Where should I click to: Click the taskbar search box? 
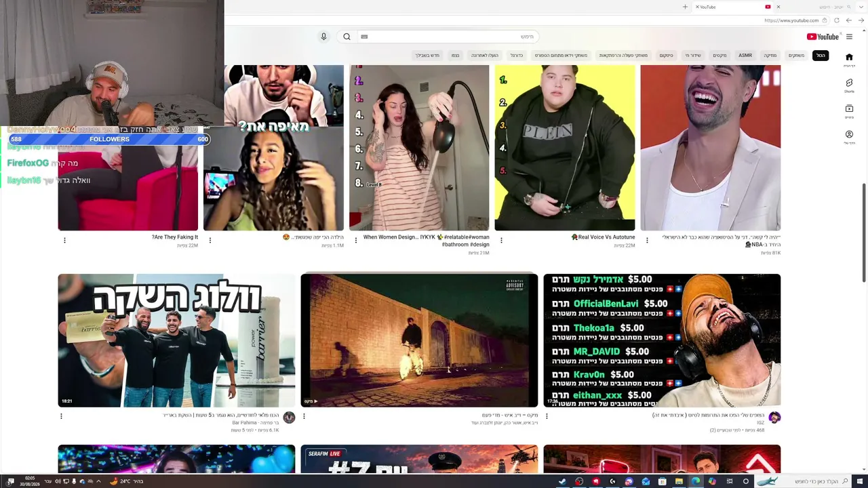[x=802, y=482]
